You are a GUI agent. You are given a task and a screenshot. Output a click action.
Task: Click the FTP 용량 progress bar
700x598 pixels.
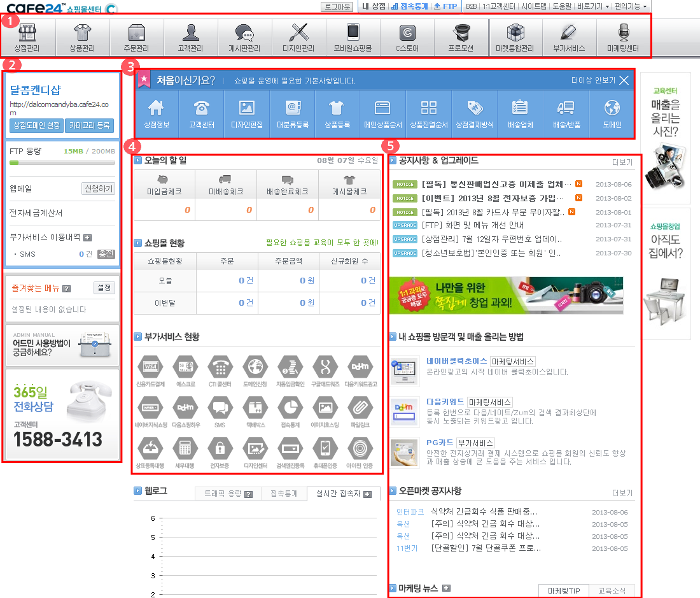coord(62,162)
